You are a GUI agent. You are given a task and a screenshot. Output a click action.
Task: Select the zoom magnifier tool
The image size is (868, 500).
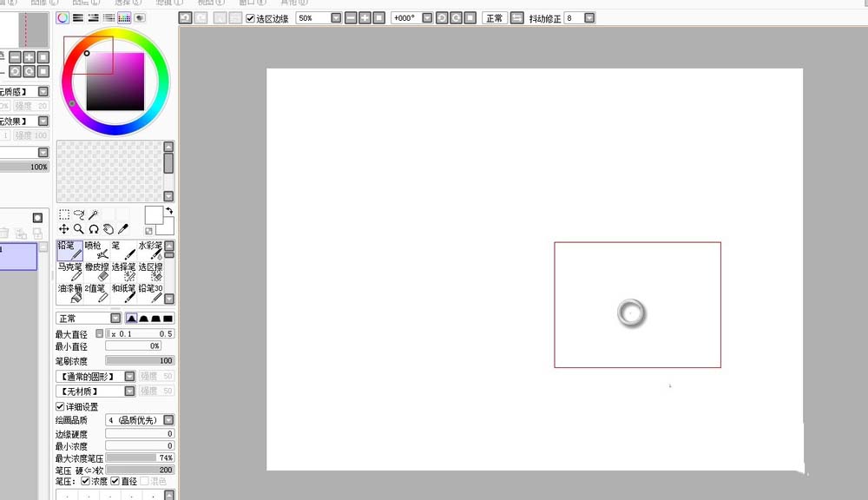tap(79, 228)
